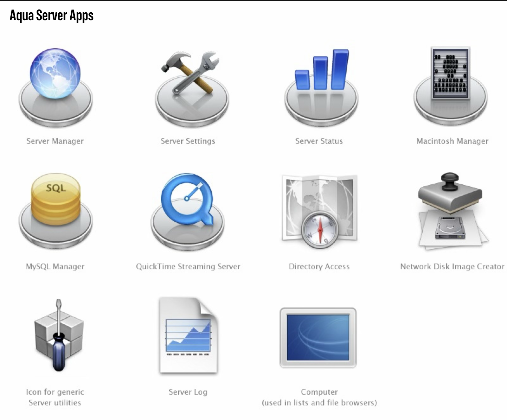The width and height of the screenshot is (507, 420).
Task: Click the "Icon for generic Server utilities" caption
Action: pyautogui.click(x=55, y=398)
